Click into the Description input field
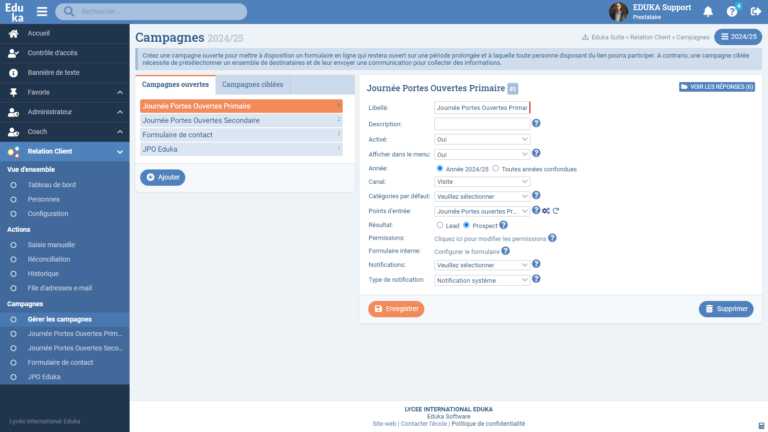The width and height of the screenshot is (768, 432). pyautogui.click(x=482, y=124)
